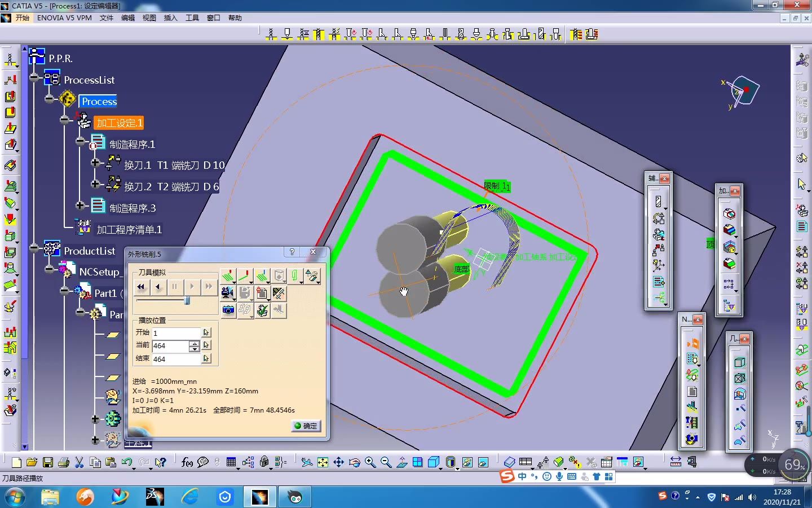Click the Open file folder icon
Image resolution: width=812 pixels, height=508 pixels.
[32, 462]
